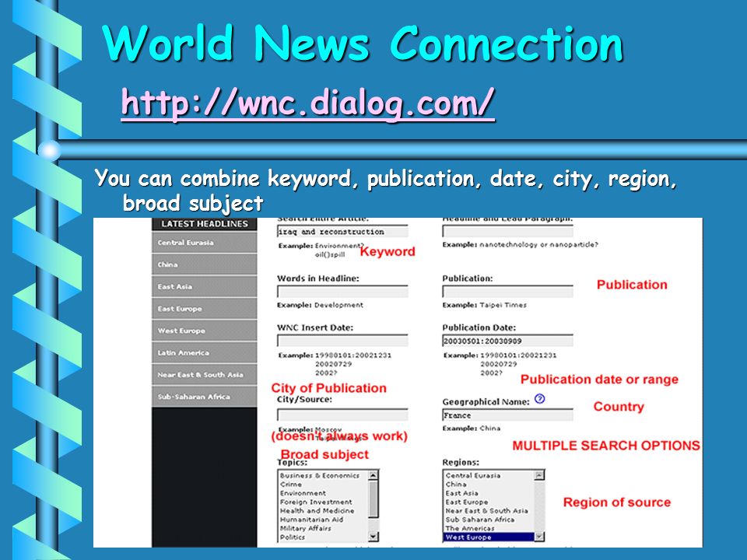
Task: Click the WNC Insert Date field
Action: click(x=342, y=341)
